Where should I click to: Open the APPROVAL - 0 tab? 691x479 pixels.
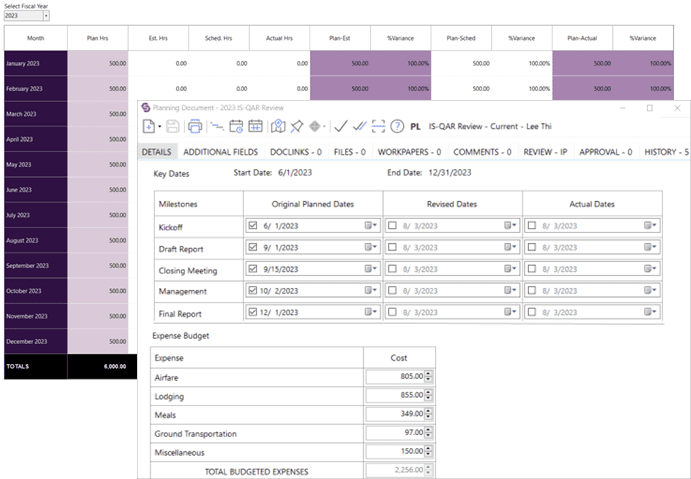coord(606,152)
